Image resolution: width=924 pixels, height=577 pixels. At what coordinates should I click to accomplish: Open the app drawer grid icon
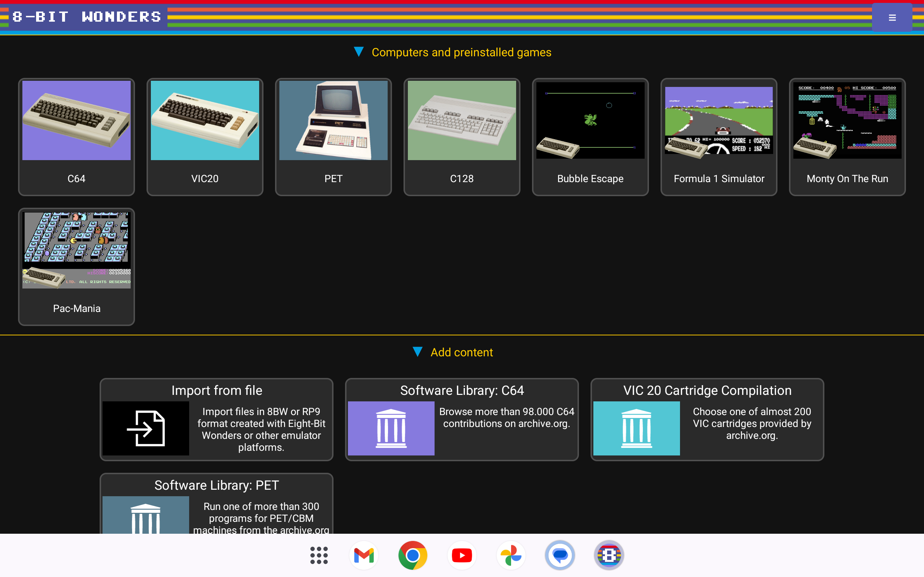point(319,555)
